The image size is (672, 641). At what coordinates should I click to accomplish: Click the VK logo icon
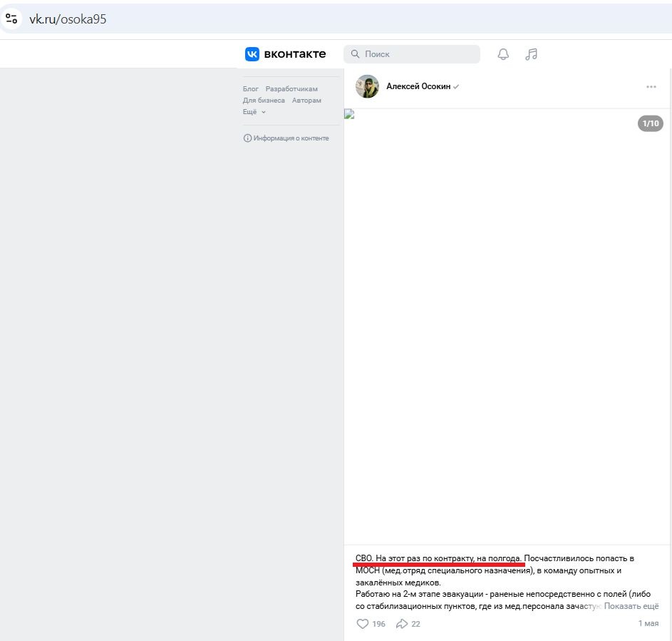[x=252, y=54]
